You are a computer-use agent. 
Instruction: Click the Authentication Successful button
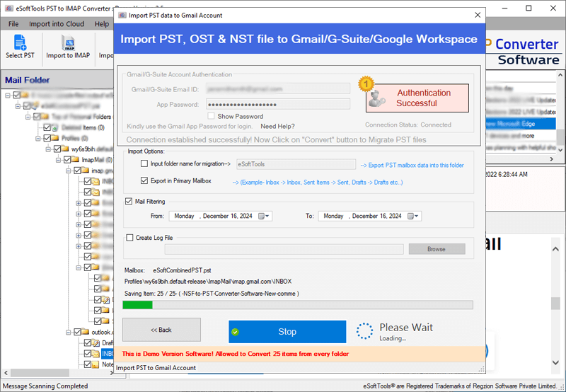(x=417, y=98)
